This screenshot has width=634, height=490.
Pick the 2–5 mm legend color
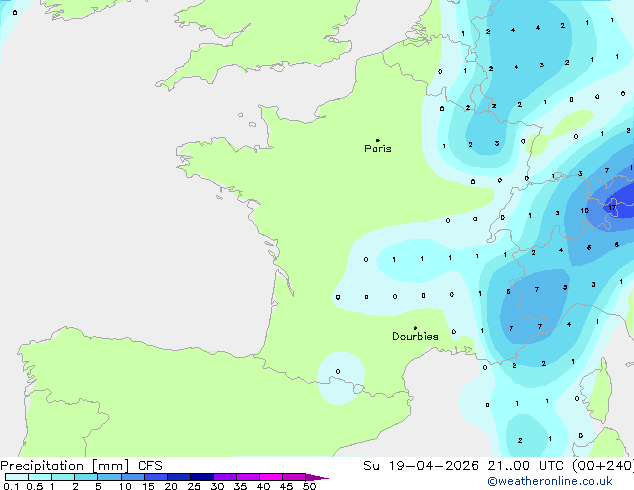pyautogui.click(x=86, y=477)
